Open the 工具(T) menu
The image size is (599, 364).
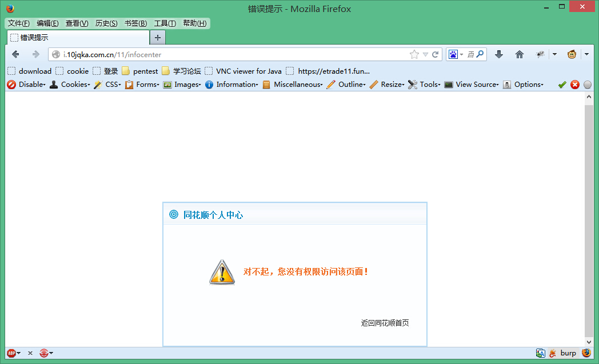165,23
